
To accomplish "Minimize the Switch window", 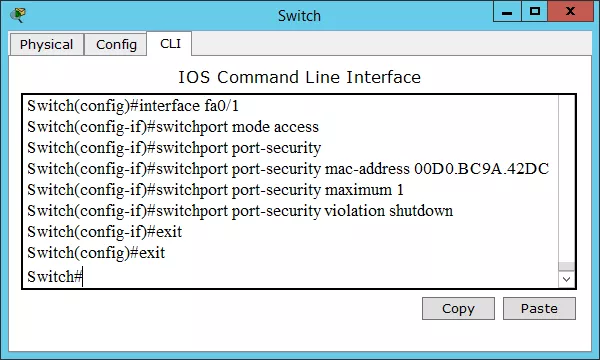I will [507, 11].
